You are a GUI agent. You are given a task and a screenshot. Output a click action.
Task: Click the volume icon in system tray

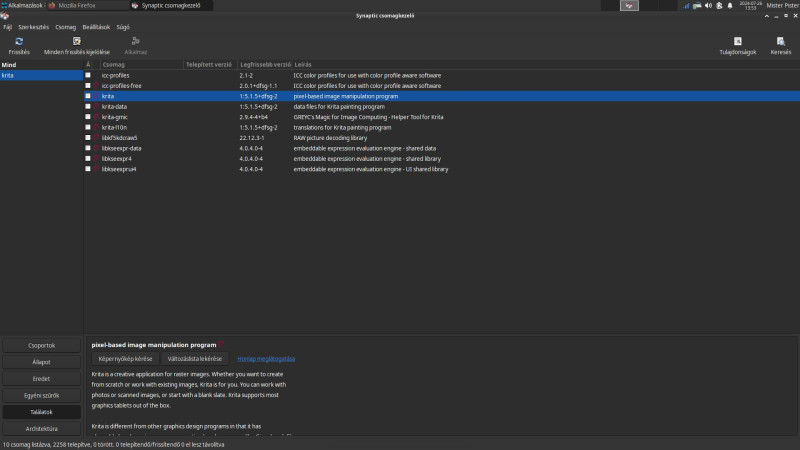point(708,6)
